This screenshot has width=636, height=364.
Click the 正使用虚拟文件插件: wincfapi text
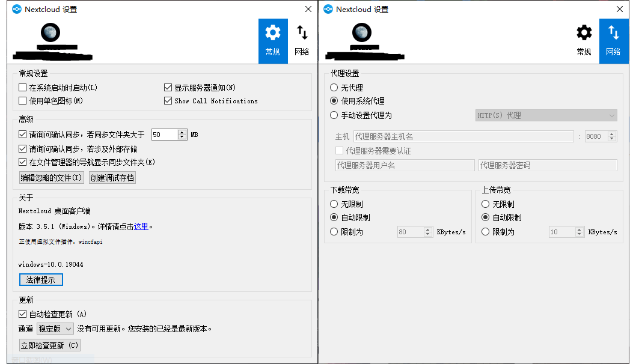point(61,242)
